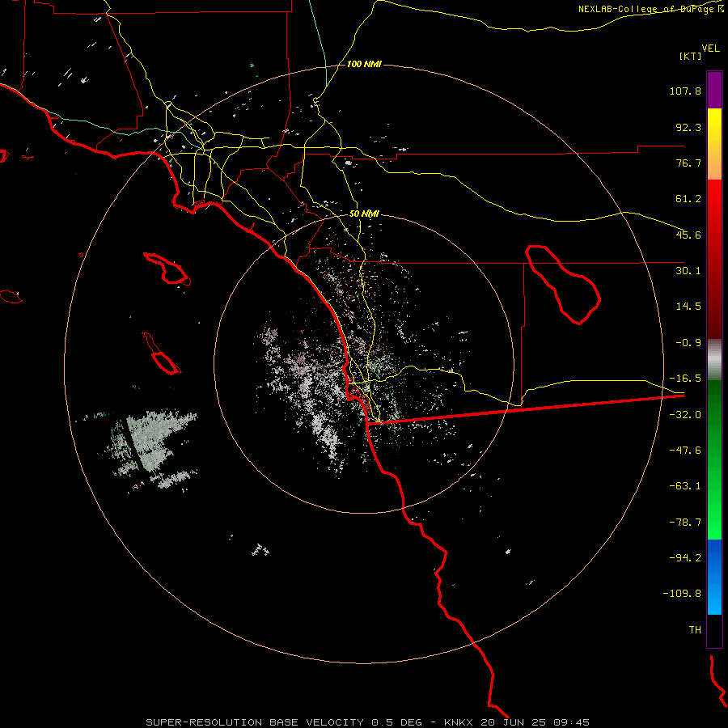The height and width of the screenshot is (728, 728).
Task: Click the gray near-zero segment of the color bar
Action: [714, 360]
